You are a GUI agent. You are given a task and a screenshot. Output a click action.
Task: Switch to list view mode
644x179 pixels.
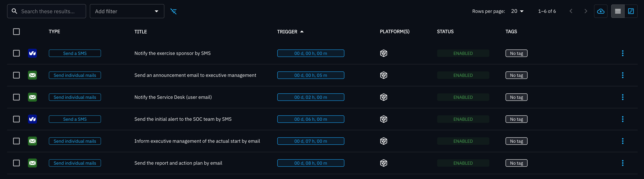tap(618, 11)
